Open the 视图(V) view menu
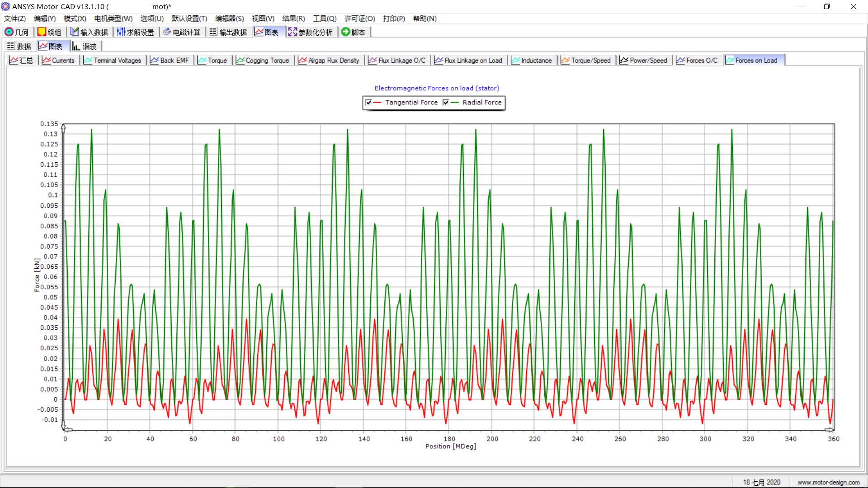The image size is (868, 488). (263, 19)
